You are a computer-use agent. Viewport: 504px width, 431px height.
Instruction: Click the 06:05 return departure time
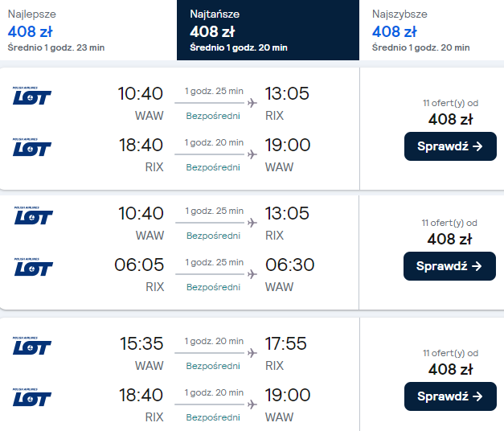[141, 265]
